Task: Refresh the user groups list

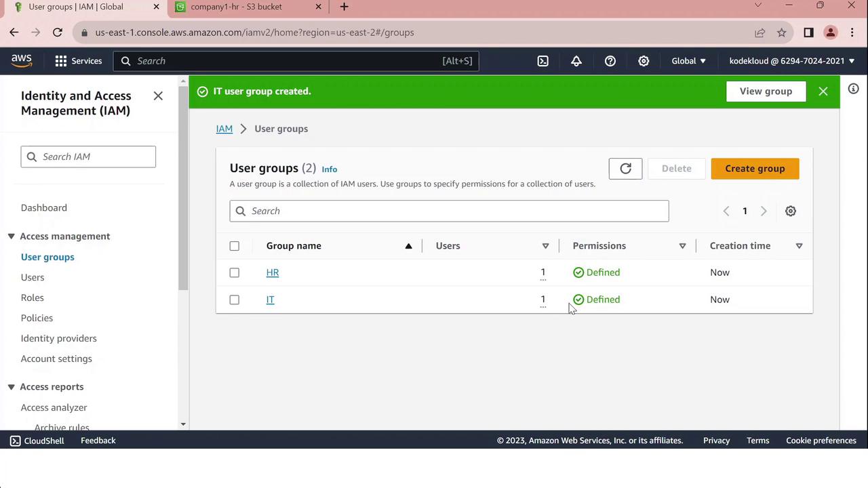Action: pyautogui.click(x=625, y=169)
